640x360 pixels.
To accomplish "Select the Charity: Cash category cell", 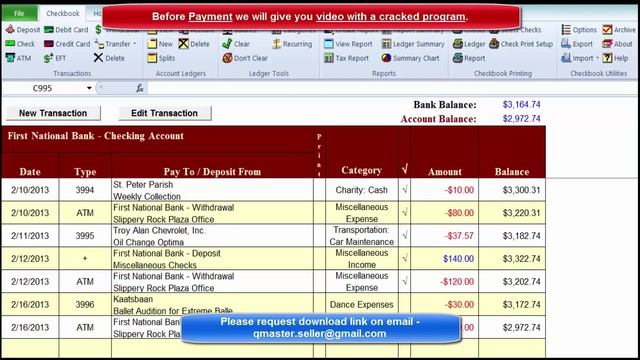I will pos(362,190).
